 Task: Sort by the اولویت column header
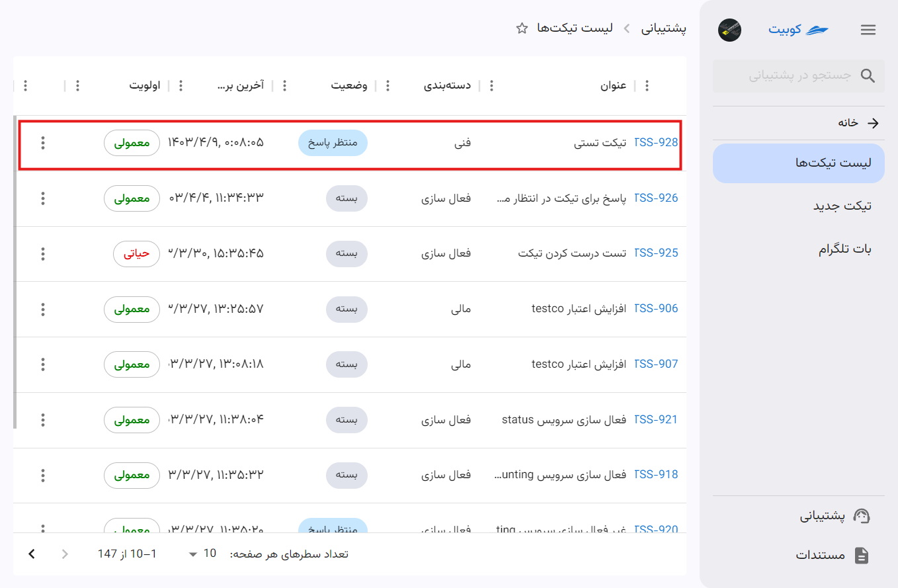pyautogui.click(x=145, y=85)
